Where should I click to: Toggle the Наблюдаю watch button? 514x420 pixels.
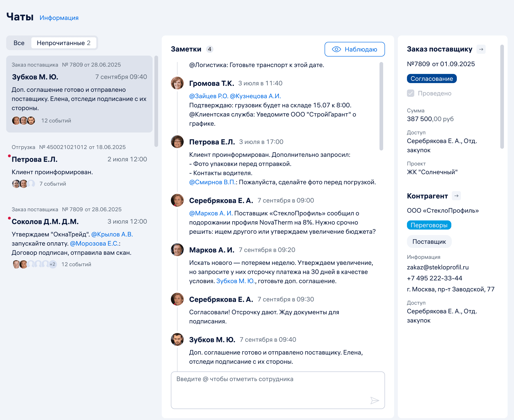354,49
